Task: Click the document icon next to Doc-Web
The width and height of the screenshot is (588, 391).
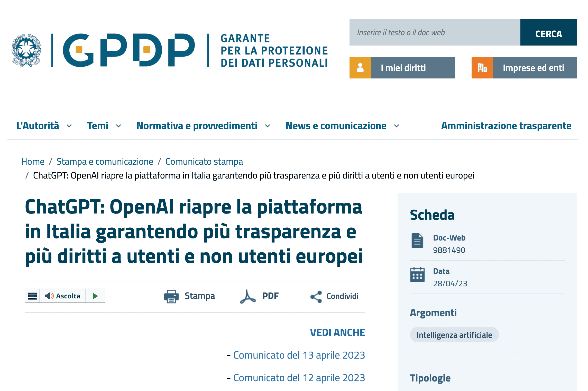Action: [x=417, y=241]
